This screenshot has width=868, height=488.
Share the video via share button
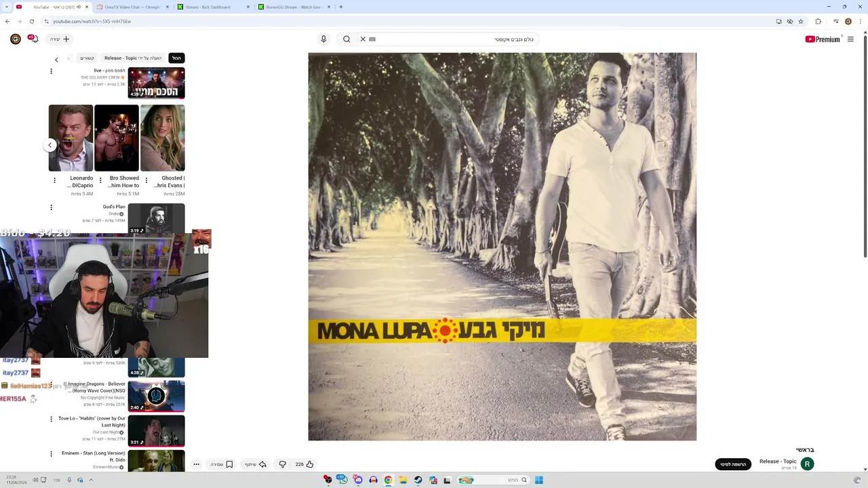256,464
